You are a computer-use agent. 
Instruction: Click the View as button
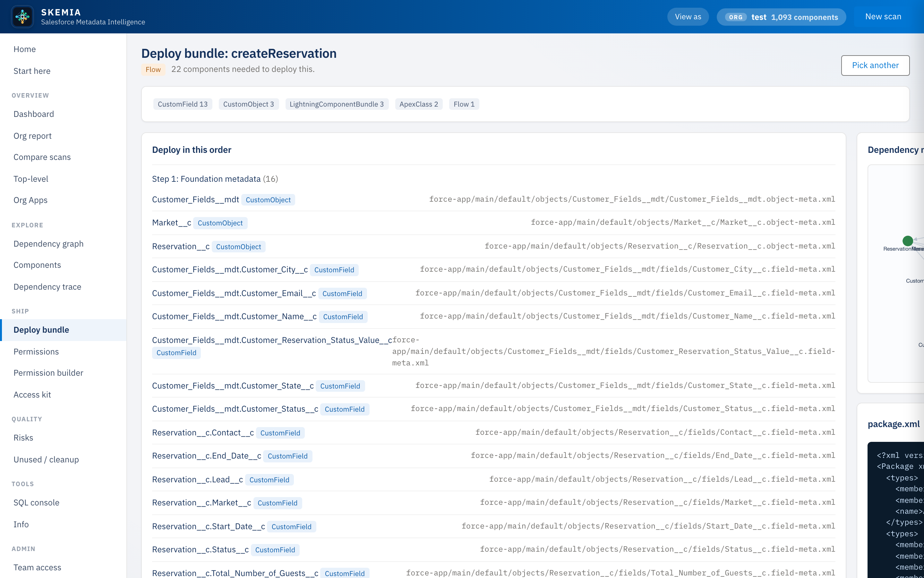coord(688,17)
